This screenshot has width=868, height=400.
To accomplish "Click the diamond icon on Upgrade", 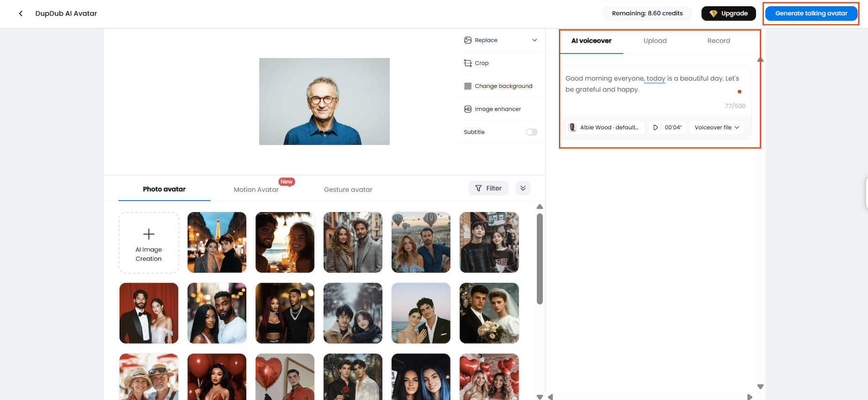I will coord(713,14).
